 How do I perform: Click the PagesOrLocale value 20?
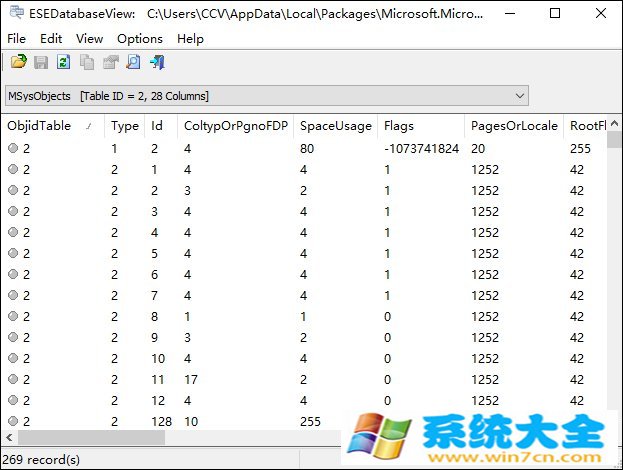pos(478,149)
